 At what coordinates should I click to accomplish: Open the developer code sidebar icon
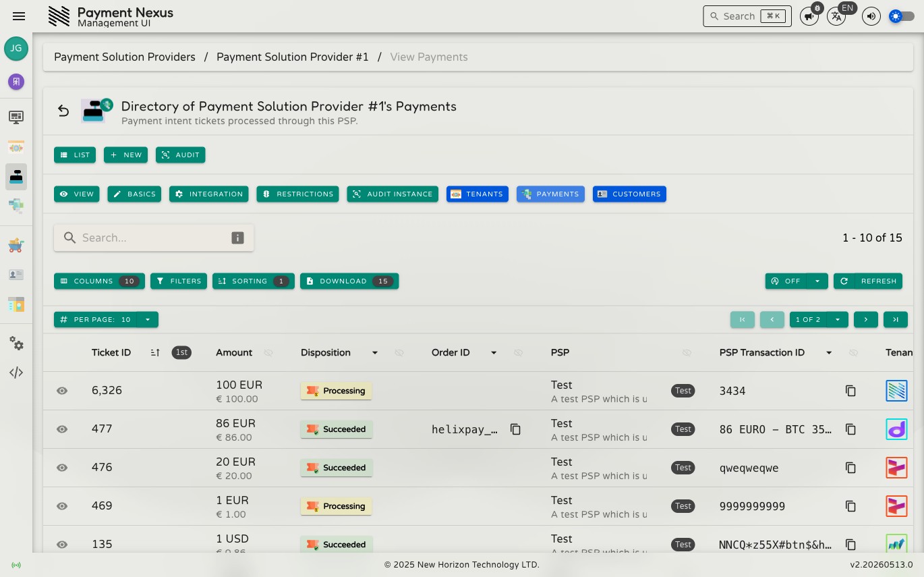coord(16,373)
